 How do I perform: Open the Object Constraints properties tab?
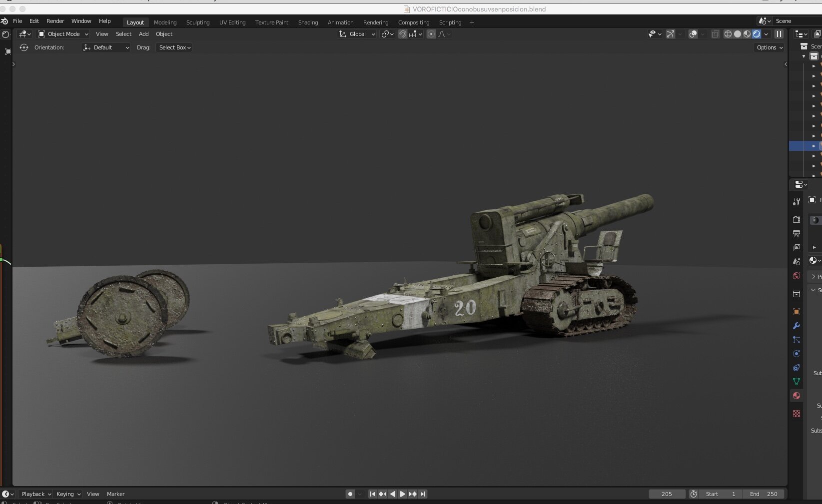tap(797, 368)
